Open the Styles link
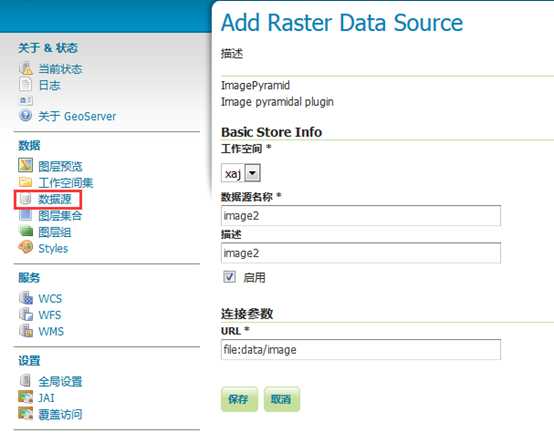 coord(53,248)
